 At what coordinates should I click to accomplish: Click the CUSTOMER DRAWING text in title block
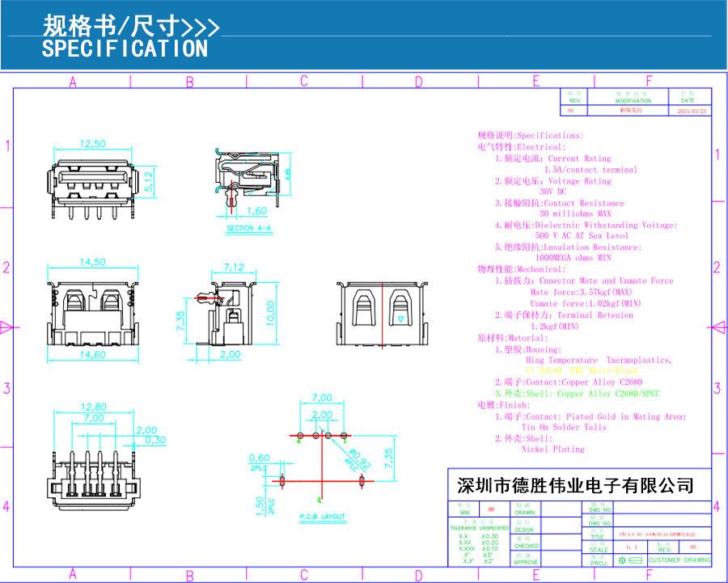click(x=679, y=560)
